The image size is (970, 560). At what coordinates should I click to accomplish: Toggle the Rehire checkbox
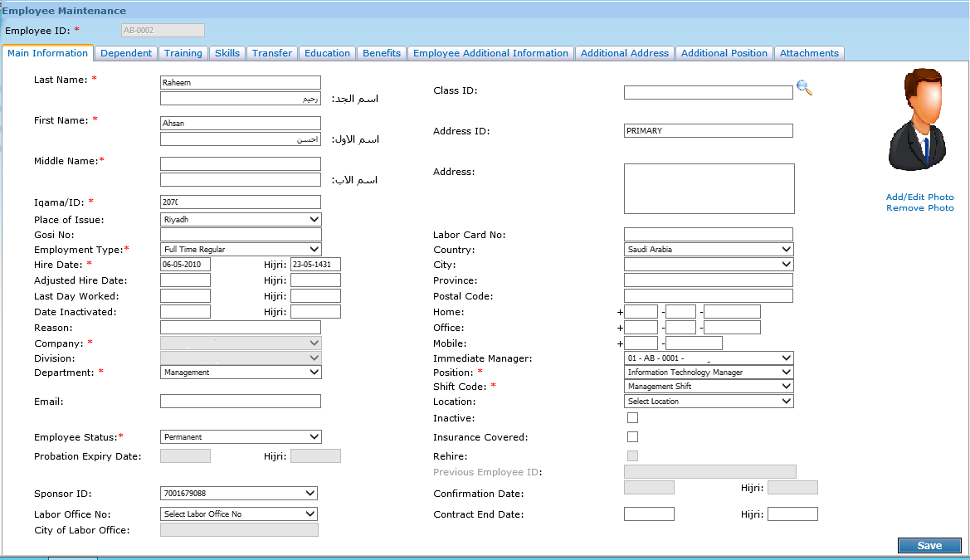[x=632, y=456]
